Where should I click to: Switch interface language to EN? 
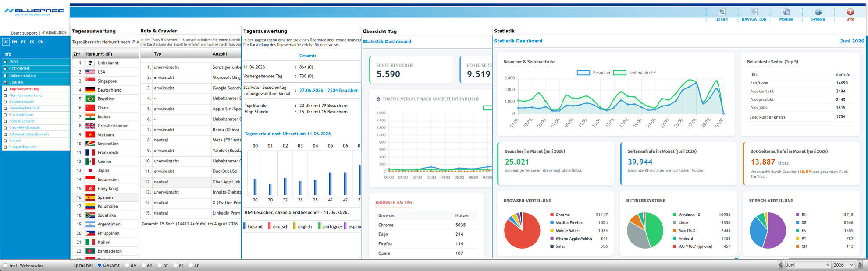[14, 42]
